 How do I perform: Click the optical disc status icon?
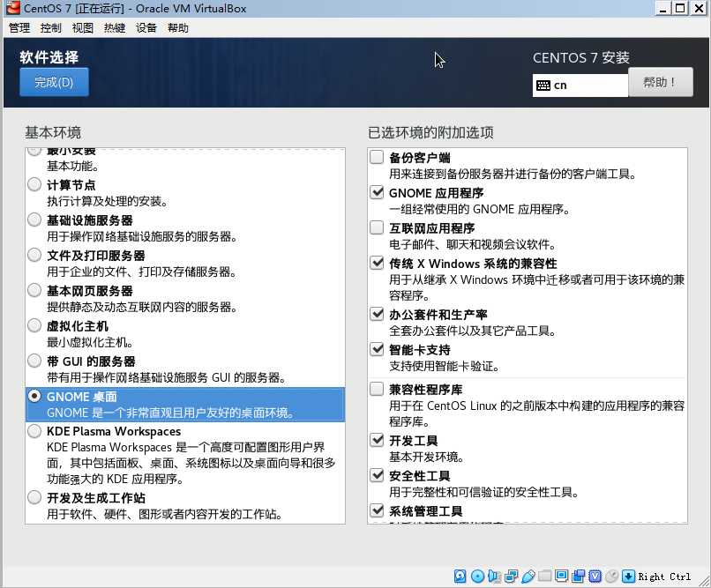point(477,576)
